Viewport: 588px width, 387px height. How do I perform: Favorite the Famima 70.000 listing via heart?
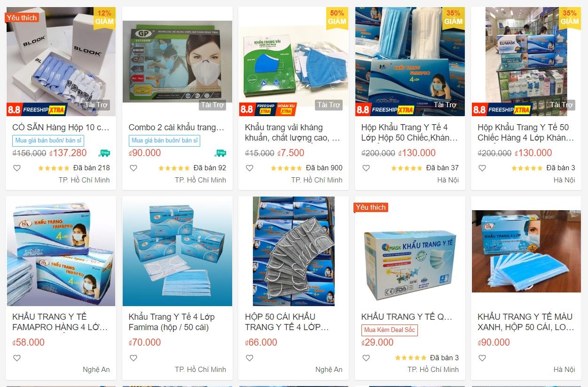[133, 358]
